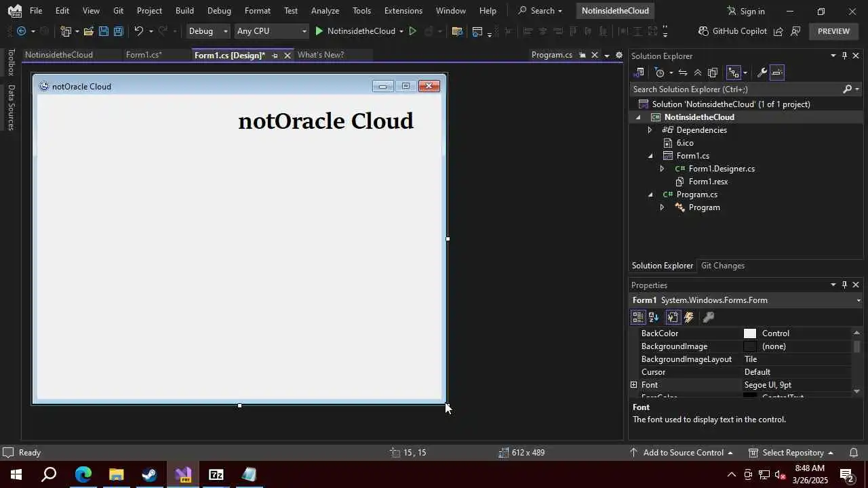Open the Pending Changes Filter clock icon
This screenshot has width=868, height=488.
tap(659, 73)
